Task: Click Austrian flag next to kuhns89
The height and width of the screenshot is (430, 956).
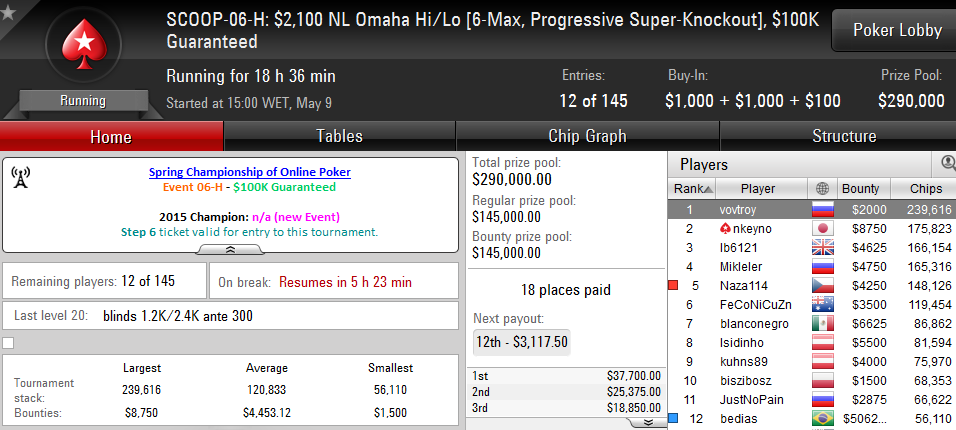Action: [x=822, y=362]
